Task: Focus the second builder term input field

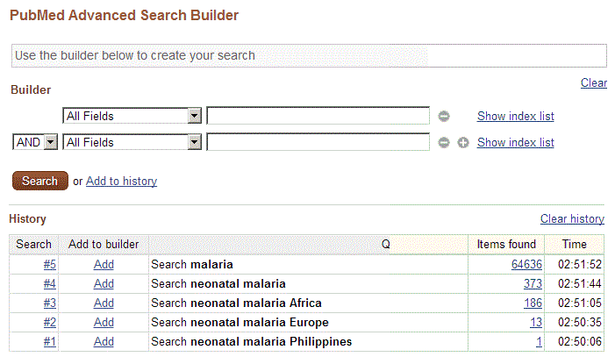Action: [318, 142]
